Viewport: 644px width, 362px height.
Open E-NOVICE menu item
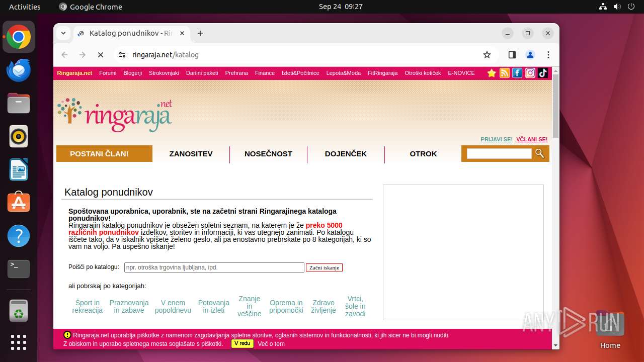(x=461, y=73)
